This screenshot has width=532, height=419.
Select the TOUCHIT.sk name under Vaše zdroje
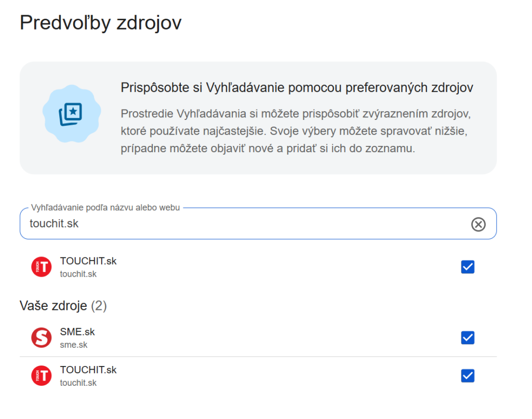tap(88, 370)
